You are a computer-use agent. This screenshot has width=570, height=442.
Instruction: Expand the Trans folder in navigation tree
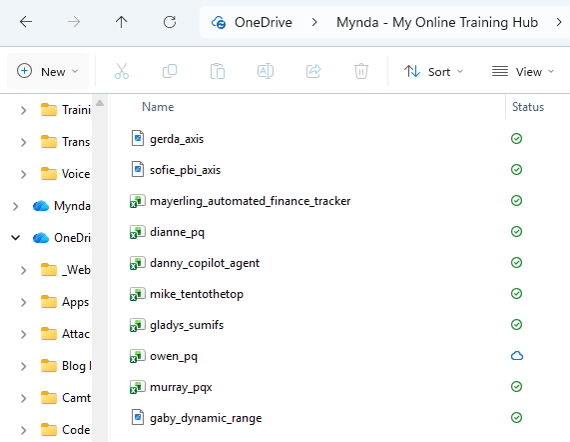point(23,142)
